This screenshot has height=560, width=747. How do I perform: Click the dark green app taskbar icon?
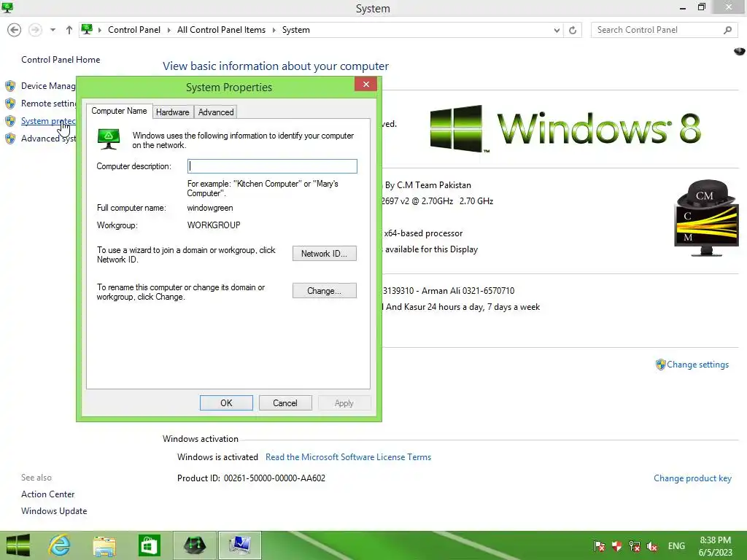point(194,545)
